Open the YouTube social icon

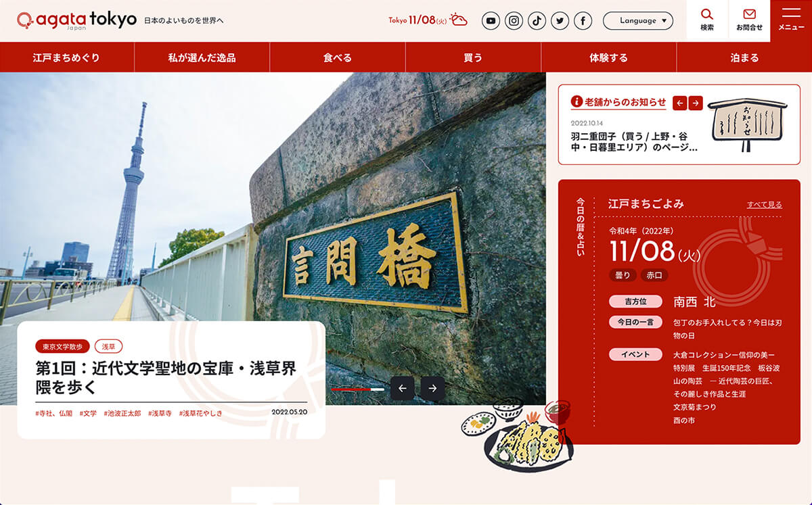tap(491, 21)
